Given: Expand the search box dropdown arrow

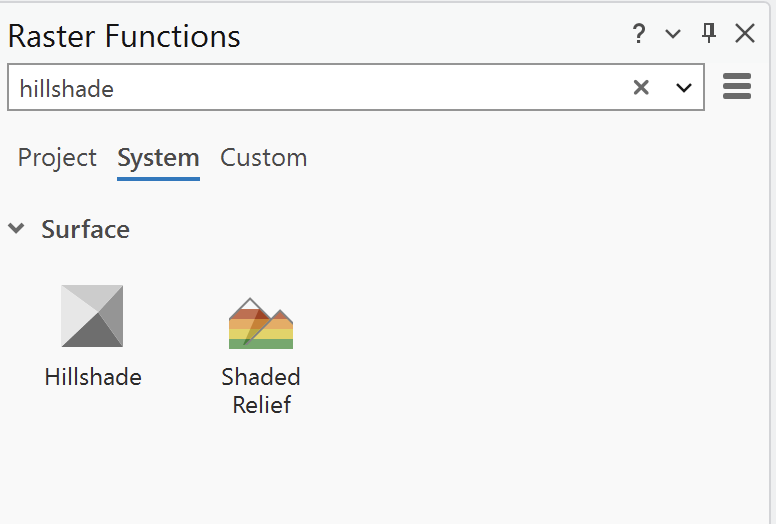Looking at the screenshot, I should click(x=683, y=88).
